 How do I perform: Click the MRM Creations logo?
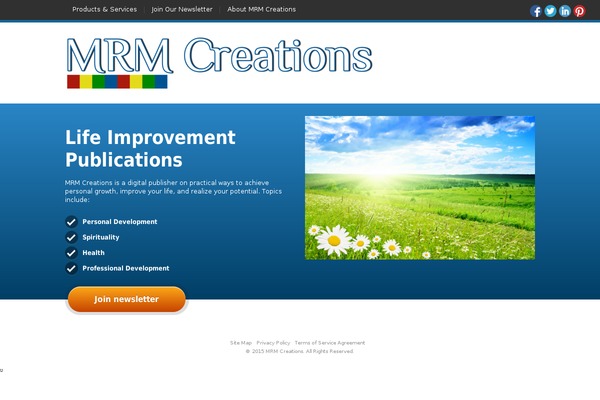click(219, 63)
